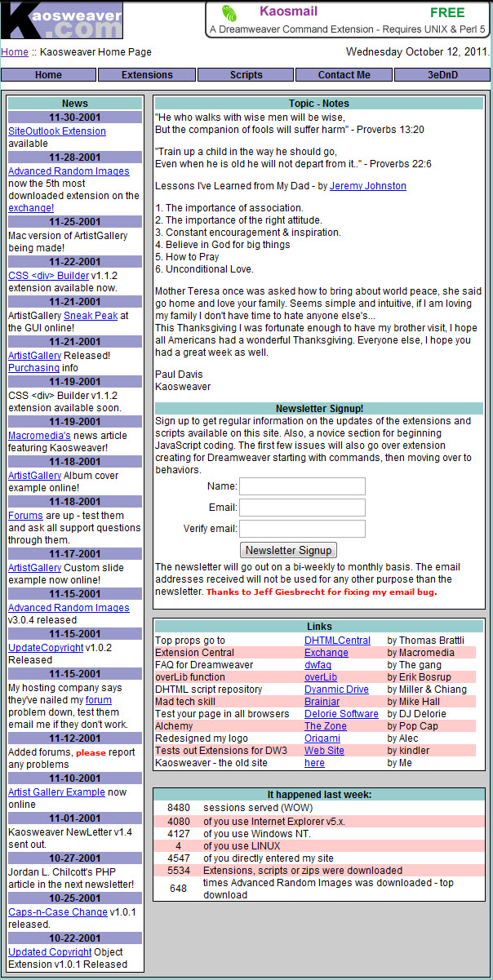493x980 pixels.
Task: Open the Updated Copyright Object Extension link
Action: (50, 952)
